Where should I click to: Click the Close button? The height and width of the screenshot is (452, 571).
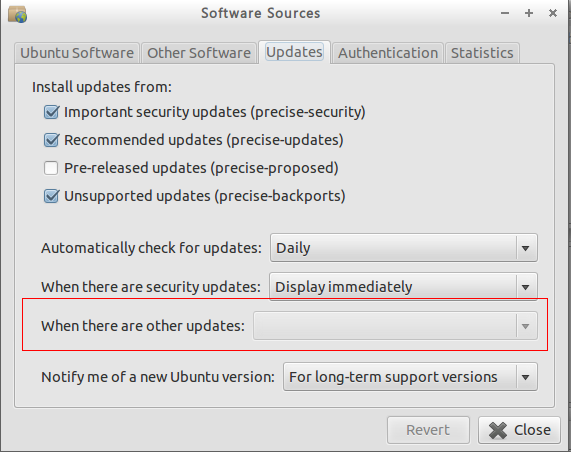pyautogui.click(x=519, y=430)
